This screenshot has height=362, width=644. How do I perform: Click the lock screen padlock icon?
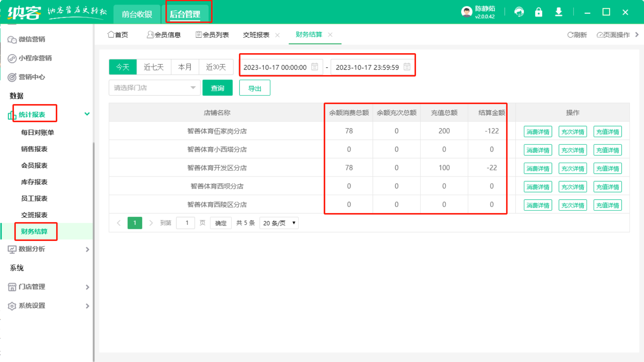538,12
